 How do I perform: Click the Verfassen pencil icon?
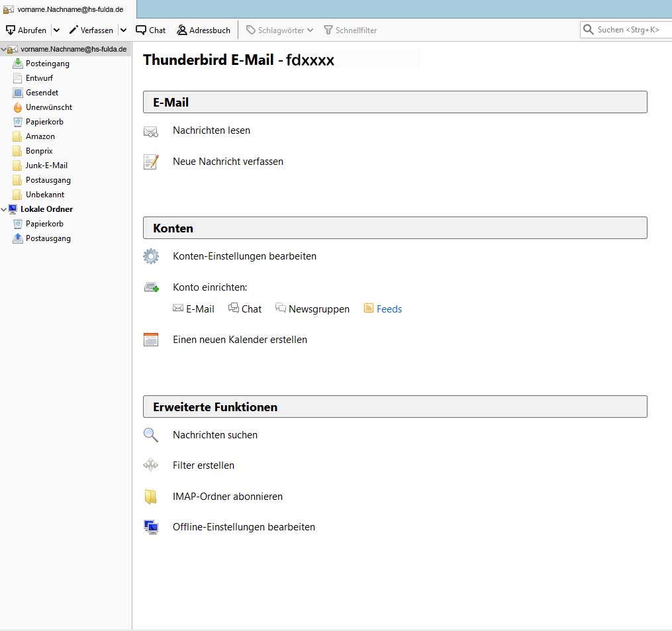click(x=73, y=30)
